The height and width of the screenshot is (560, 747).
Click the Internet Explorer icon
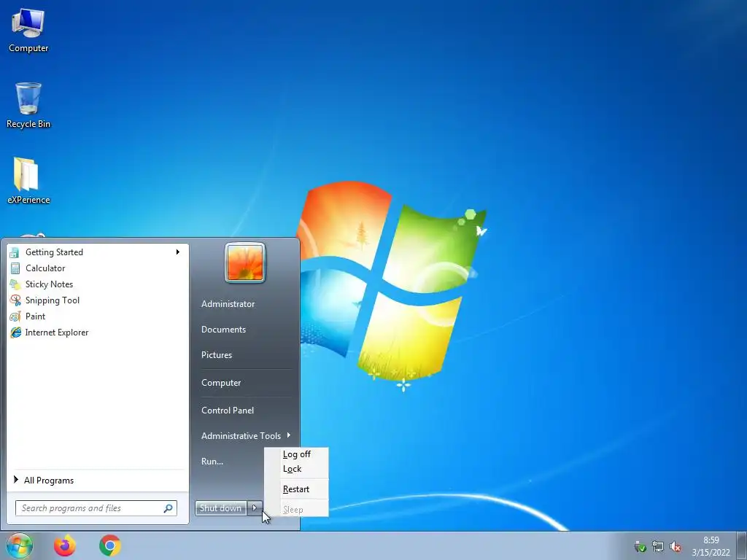15,332
